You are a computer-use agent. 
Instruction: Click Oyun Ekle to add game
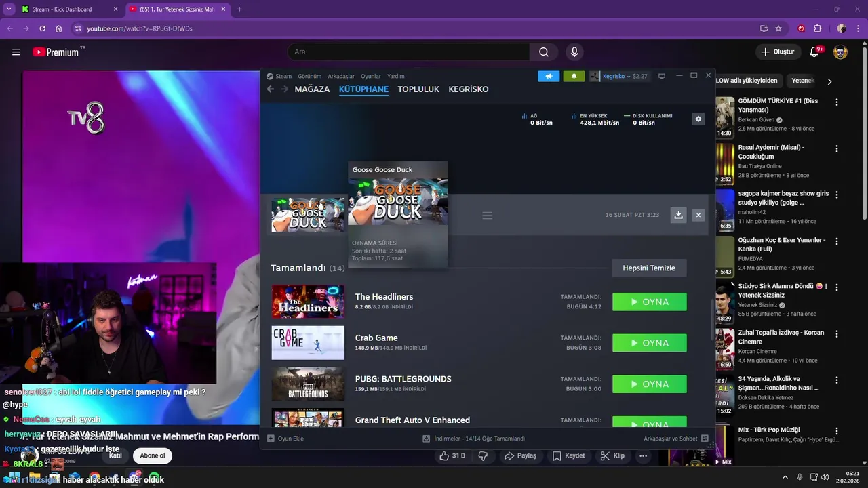click(285, 439)
